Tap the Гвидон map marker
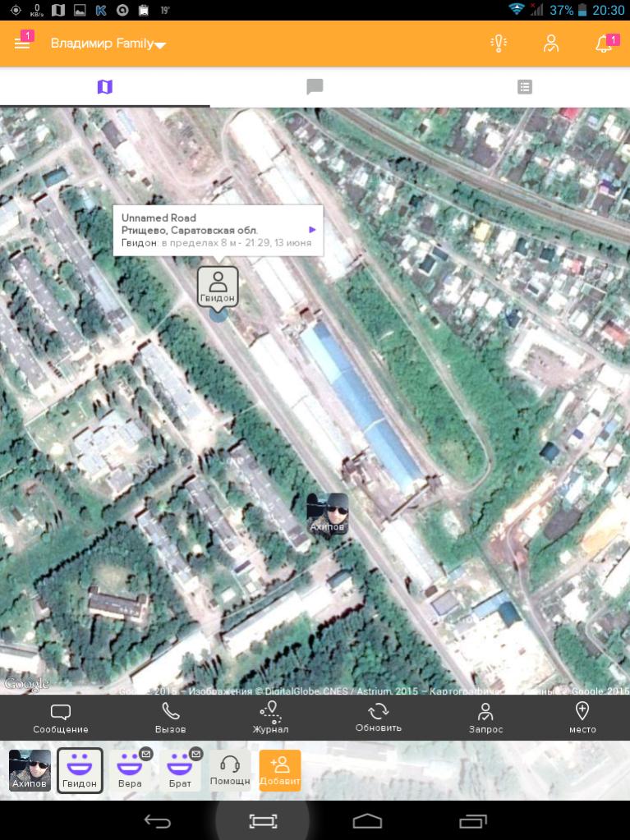Screen dimensions: 630x840 218,287
